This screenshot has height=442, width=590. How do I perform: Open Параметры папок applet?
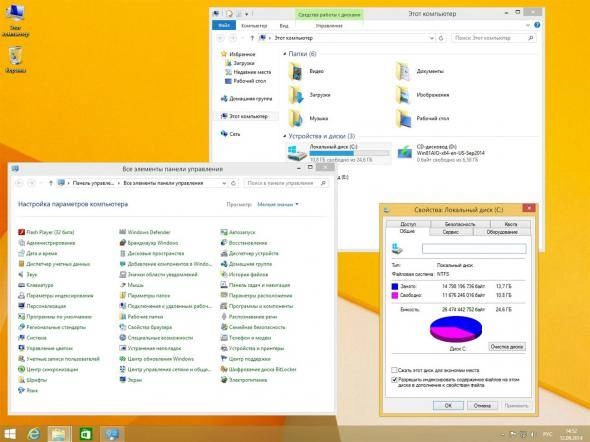144,295
